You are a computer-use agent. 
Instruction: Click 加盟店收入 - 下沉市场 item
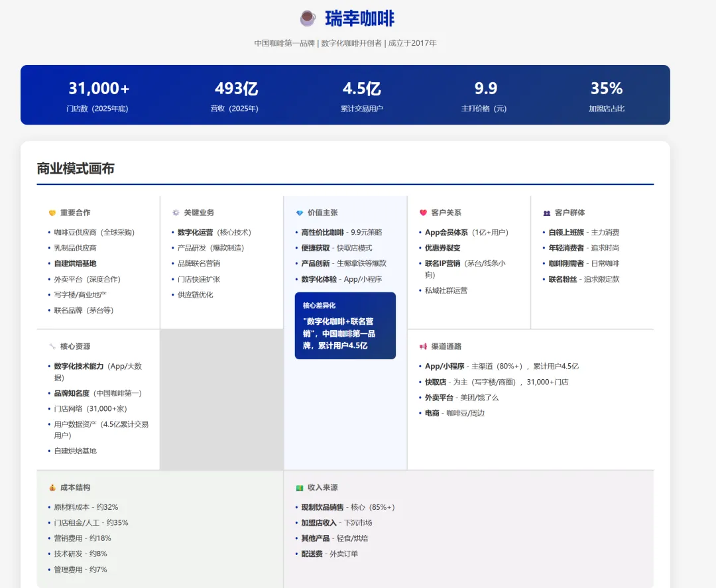337,523
